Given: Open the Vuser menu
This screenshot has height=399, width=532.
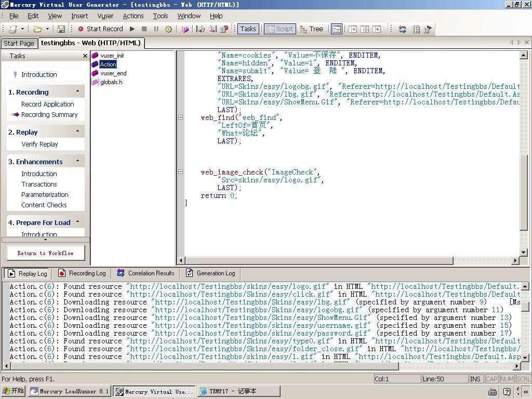Looking at the screenshot, I should (x=105, y=16).
